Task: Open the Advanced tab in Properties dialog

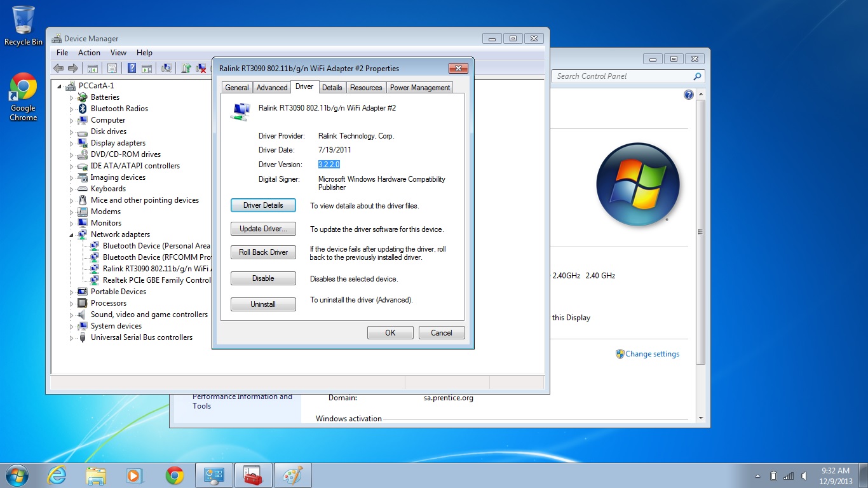Action: 272,88
